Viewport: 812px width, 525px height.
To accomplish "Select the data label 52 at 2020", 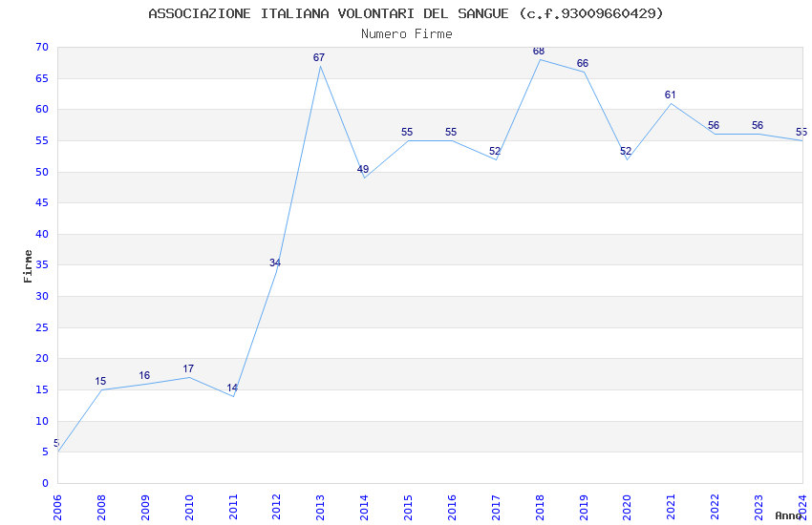I will (626, 151).
